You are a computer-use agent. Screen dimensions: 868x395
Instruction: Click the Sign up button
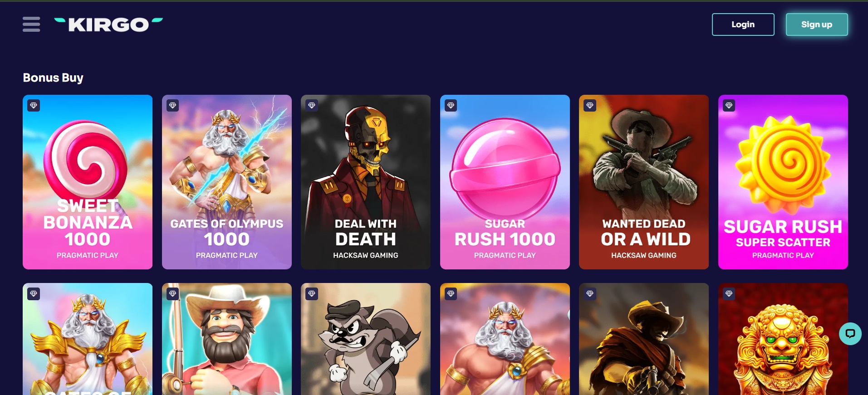click(x=817, y=24)
